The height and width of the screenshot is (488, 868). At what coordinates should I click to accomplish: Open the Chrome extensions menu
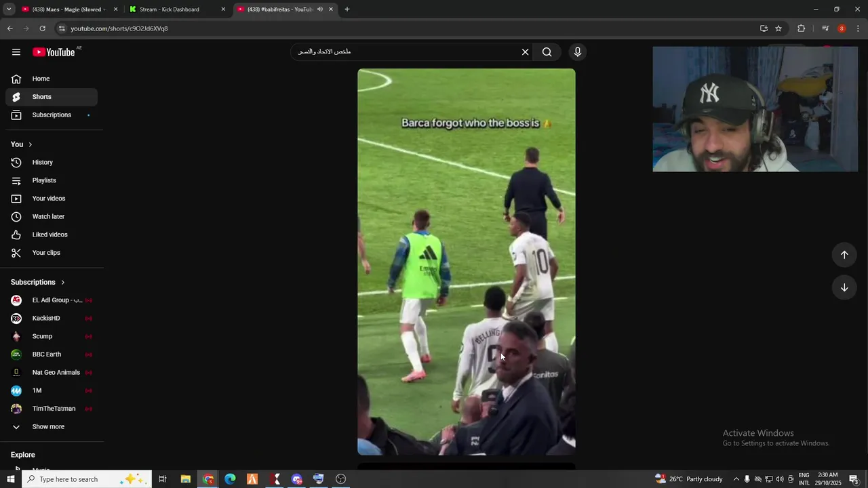[x=802, y=28]
